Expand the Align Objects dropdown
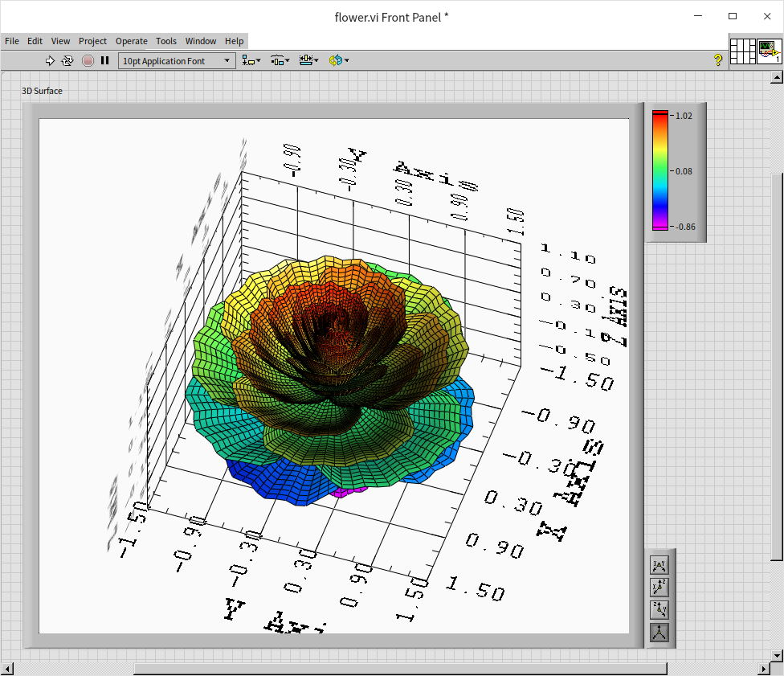 point(251,60)
